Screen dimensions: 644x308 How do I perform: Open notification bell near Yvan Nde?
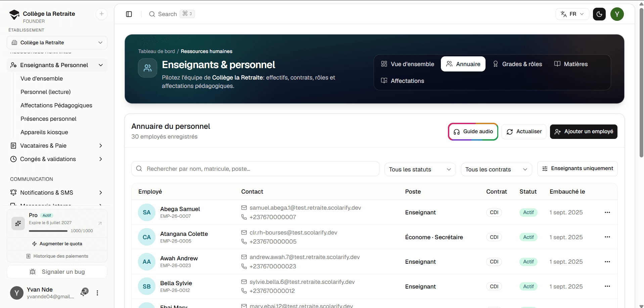click(84, 292)
